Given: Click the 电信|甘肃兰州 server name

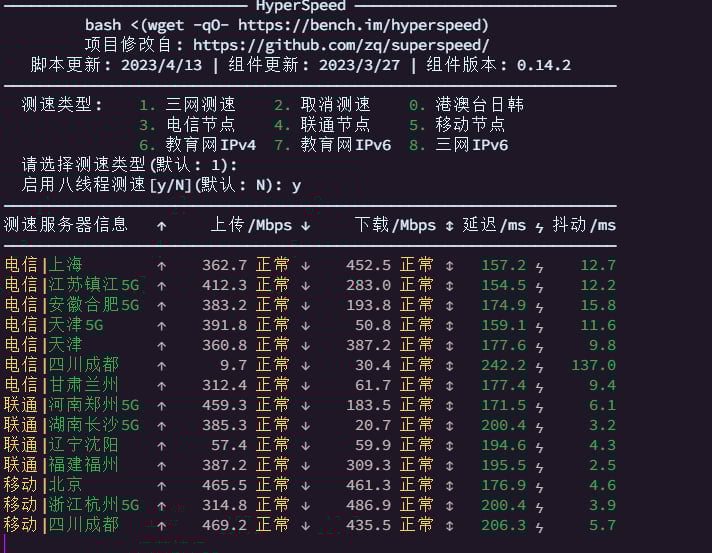Looking at the screenshot, I should point(61,385).
